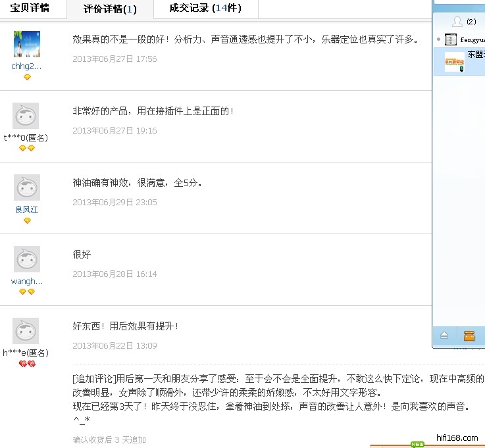Click the green NEW badge at bottom

click(417, 445)
